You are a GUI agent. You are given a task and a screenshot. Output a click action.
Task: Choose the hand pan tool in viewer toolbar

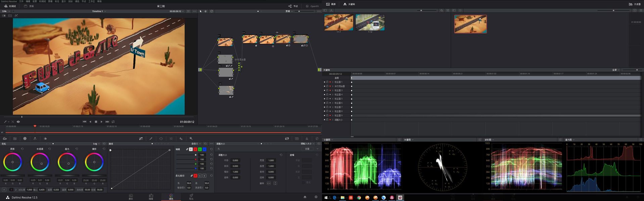coord(206,11)
